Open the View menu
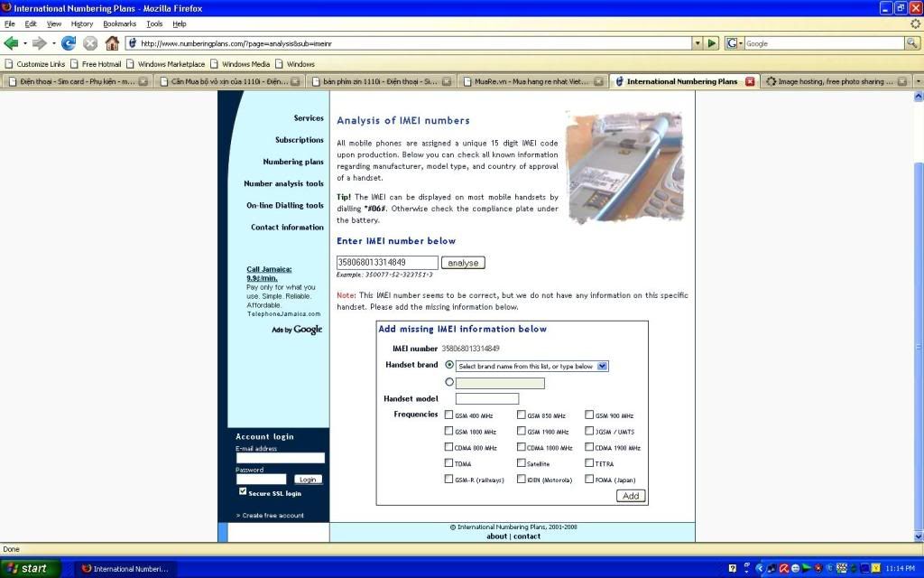The image size is (924, 578). point(53,23)
